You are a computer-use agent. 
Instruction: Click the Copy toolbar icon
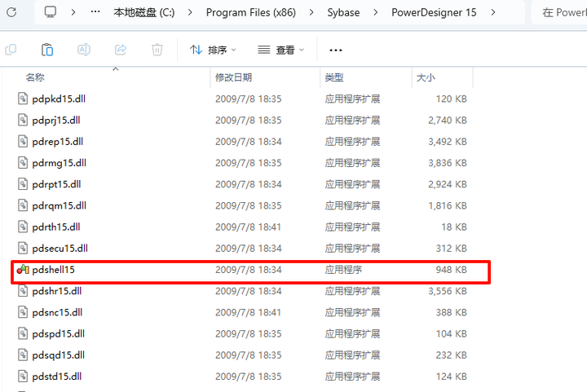pyautogui.click(x=11, y=50)
